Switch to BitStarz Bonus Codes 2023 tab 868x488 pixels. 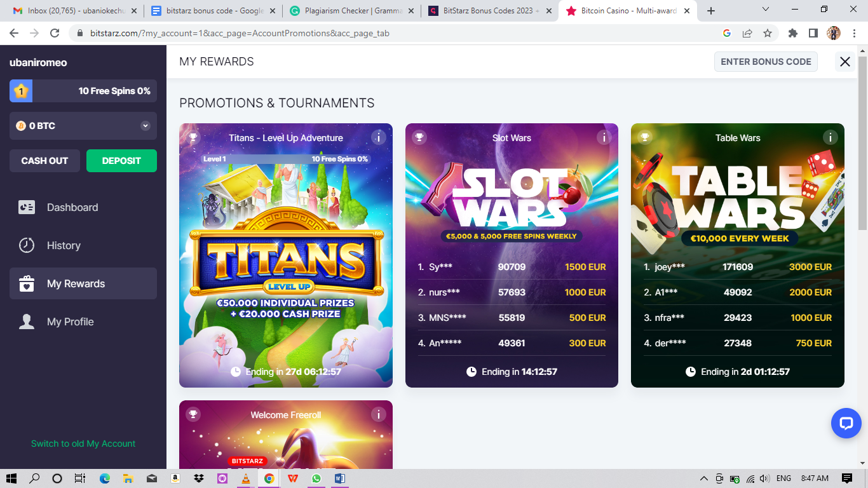pos(489,11)
